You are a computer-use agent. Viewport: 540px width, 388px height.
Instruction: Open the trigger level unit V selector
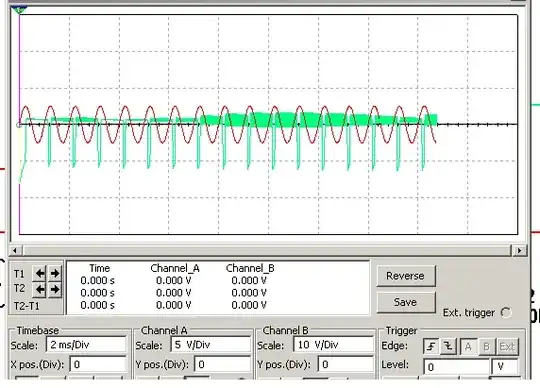click(x=505, y=367)
